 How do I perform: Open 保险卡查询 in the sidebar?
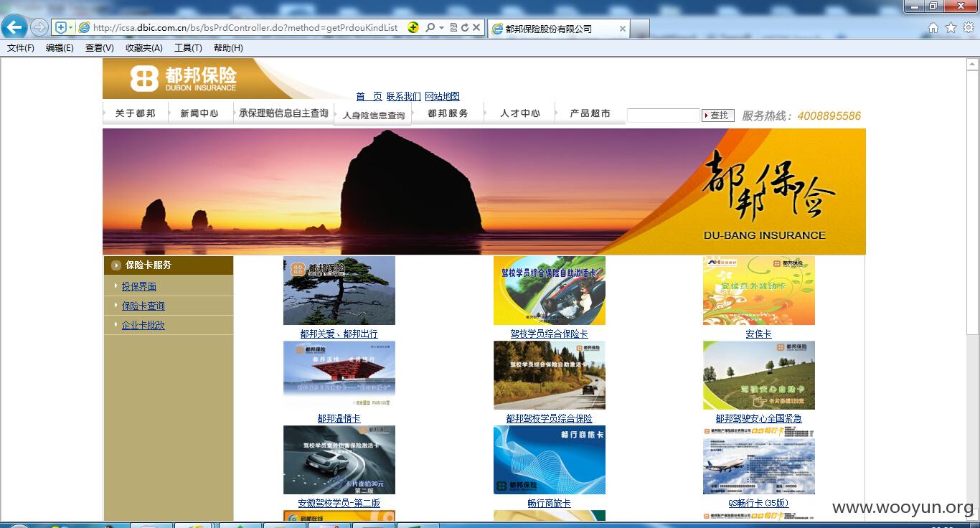[143, 306]
